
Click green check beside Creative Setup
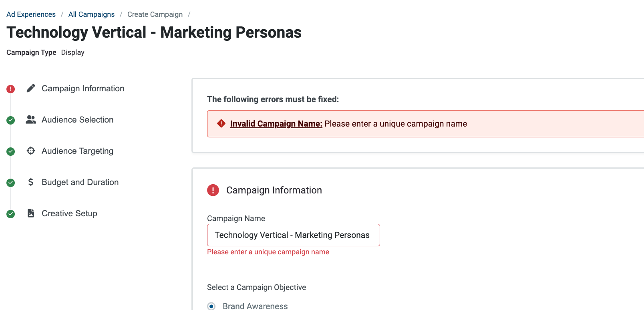tap(11, 214)
